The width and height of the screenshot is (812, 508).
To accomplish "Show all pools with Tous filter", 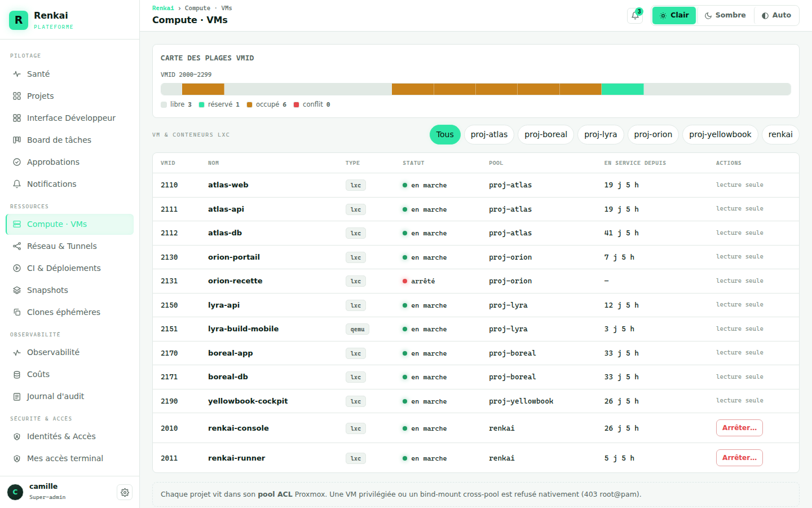I will tap(445, 134).
